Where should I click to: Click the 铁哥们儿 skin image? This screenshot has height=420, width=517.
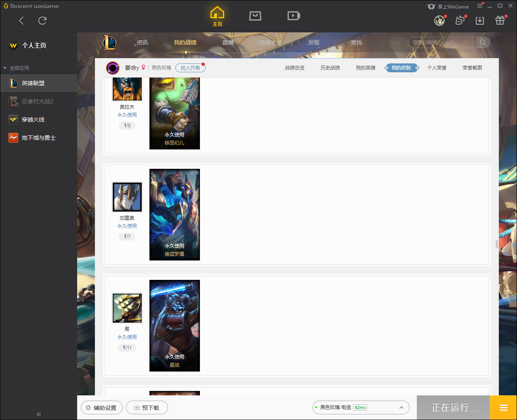pyautogui.click(x=174, y=113)
